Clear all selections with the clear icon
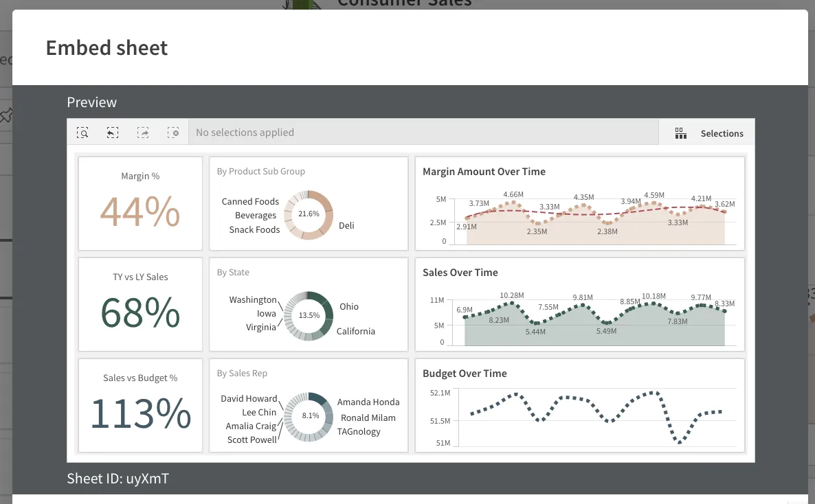The width and height of the screenshot is (815, 504). point(173,133)
